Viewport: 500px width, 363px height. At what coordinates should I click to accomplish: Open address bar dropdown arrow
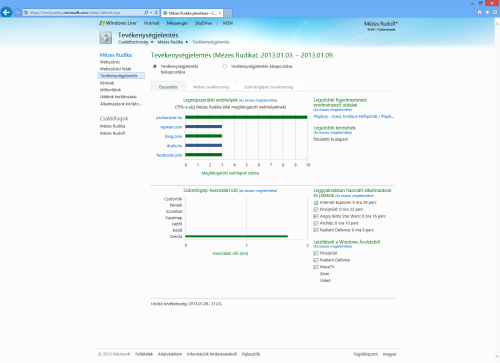(x=151, y=12)
